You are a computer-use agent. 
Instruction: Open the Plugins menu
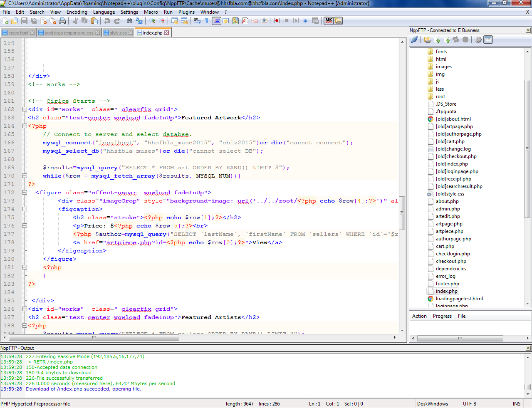point(186,12)
